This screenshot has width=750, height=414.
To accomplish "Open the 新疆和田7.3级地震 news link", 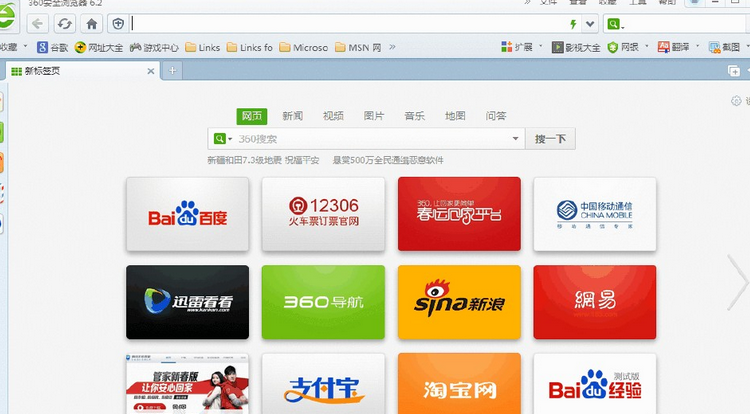I will click(263, 160).
